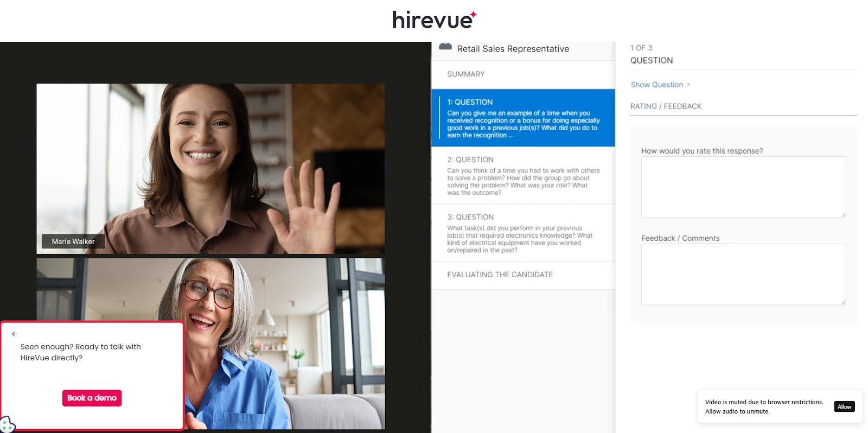Click the resize handle of the Feedback/Comments box
868x433 pixels.
pos(843,302)
